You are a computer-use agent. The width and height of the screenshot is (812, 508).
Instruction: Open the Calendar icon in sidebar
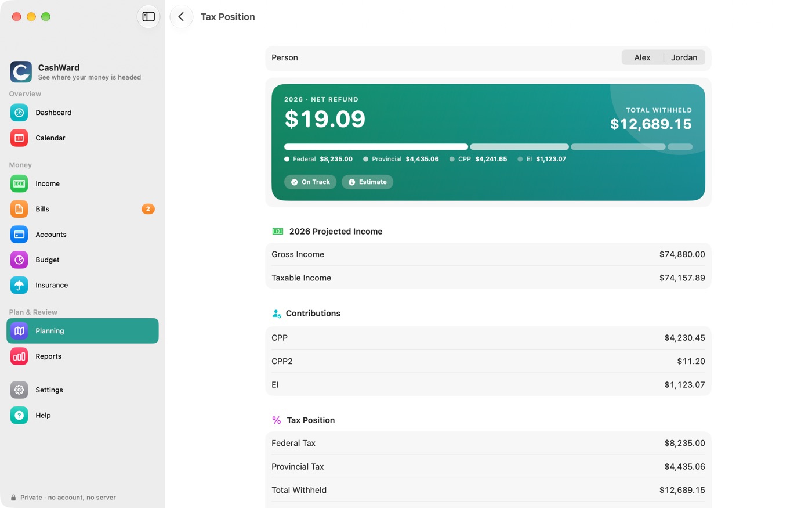tap(19, 138)
